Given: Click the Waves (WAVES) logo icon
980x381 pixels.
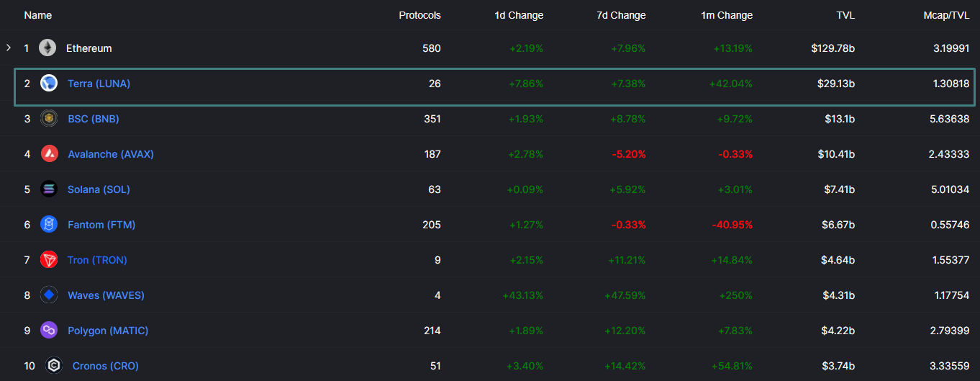Looking at the screenshot, I should 49,295.
